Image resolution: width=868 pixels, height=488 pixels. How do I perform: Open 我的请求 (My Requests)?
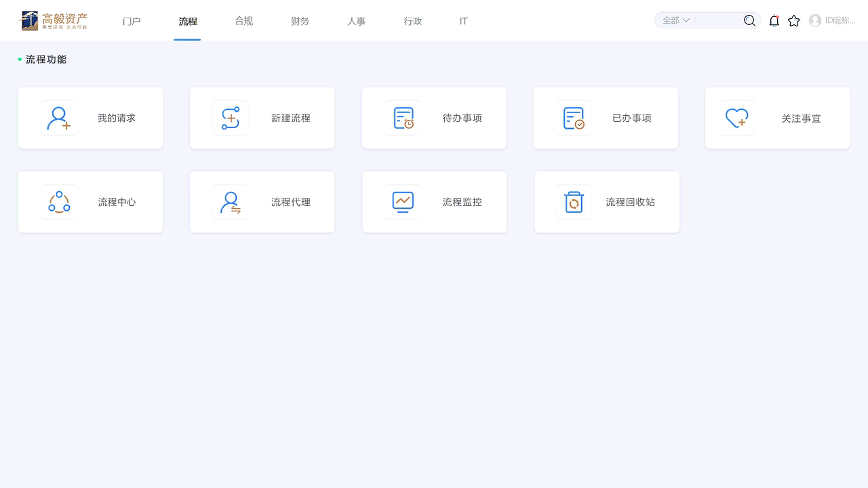pyautogui.click(x=90, y=117)
